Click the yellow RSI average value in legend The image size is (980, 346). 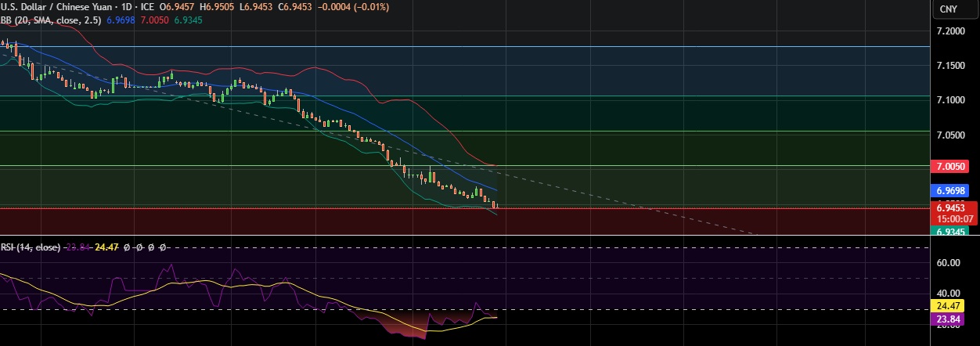[x=106, y=247]
